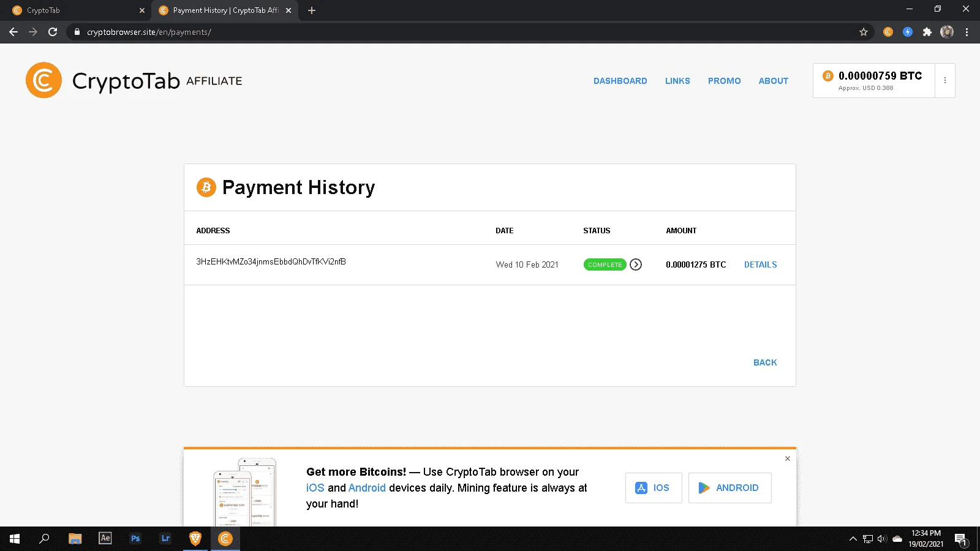Open the About page
Viewport: 980px width, 551px height.
pos(774,81)
